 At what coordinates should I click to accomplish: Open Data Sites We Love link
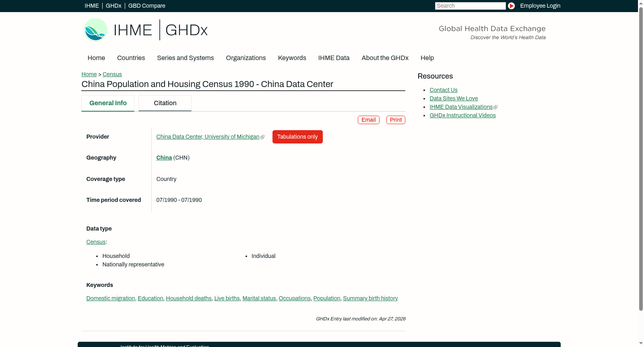click(454, 98)
